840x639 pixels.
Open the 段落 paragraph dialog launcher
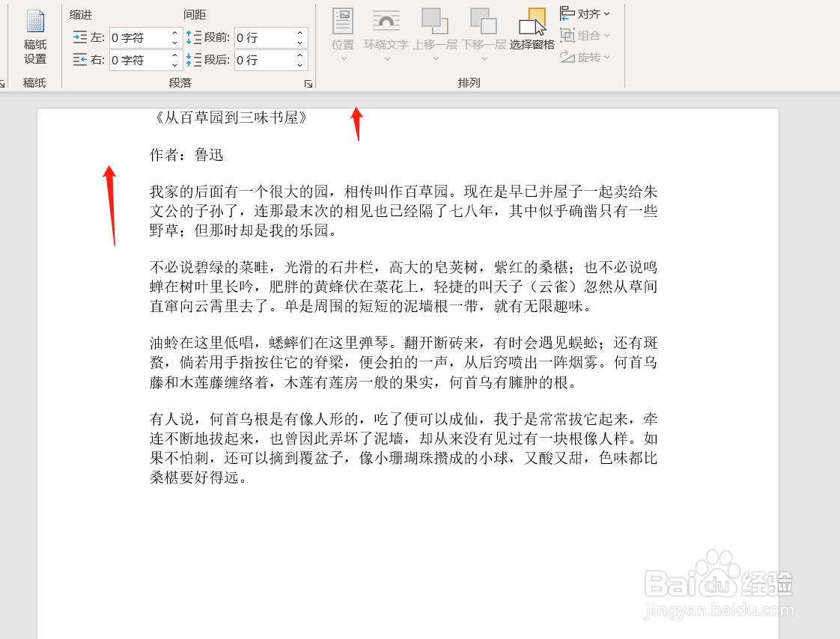click(308, 84)
